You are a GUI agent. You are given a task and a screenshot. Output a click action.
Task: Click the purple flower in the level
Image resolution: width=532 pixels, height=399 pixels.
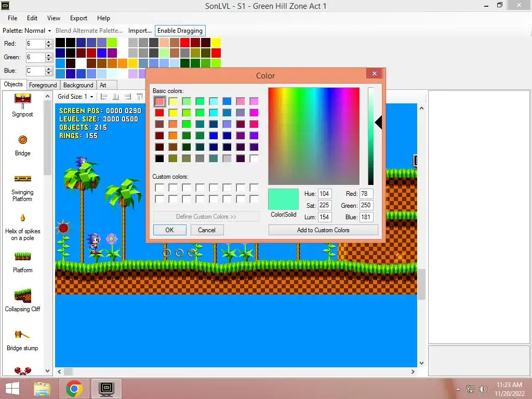pyautogui.click(x=112, y=239)
